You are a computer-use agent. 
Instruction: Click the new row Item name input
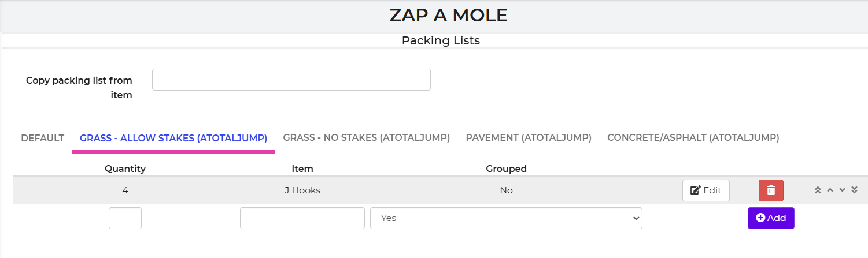[302, 218]
